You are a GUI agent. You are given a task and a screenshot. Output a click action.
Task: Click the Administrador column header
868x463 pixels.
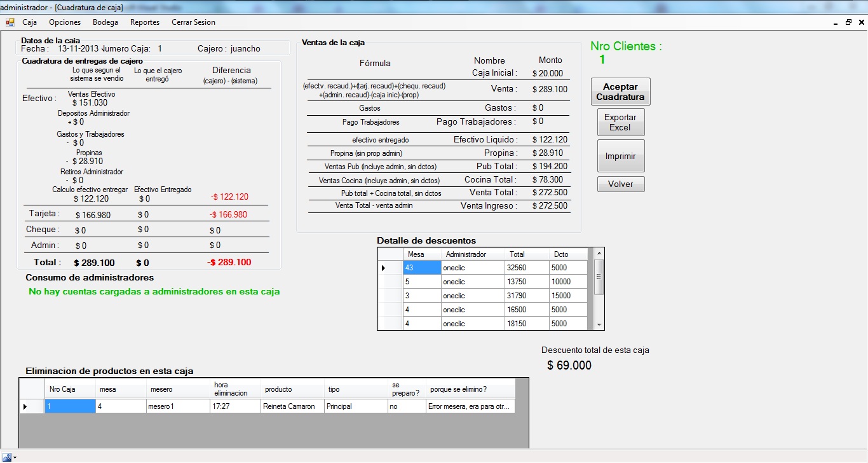pyautogui.click(x=473, y=254)
